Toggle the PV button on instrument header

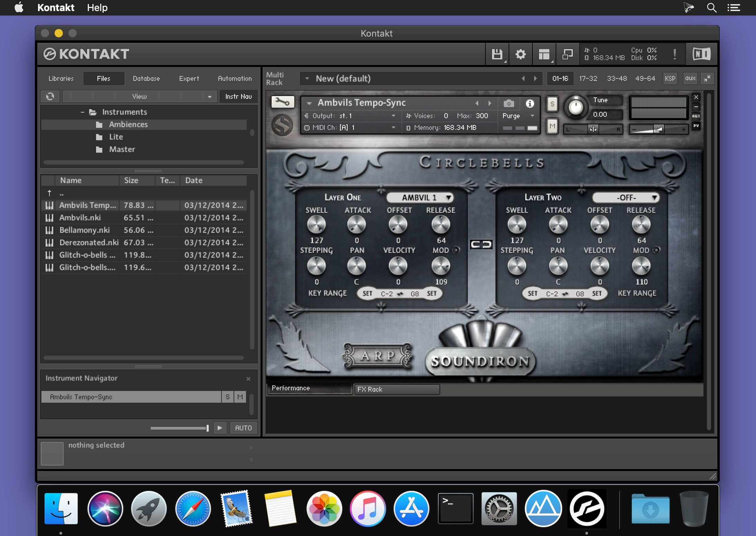click(696, 126)
